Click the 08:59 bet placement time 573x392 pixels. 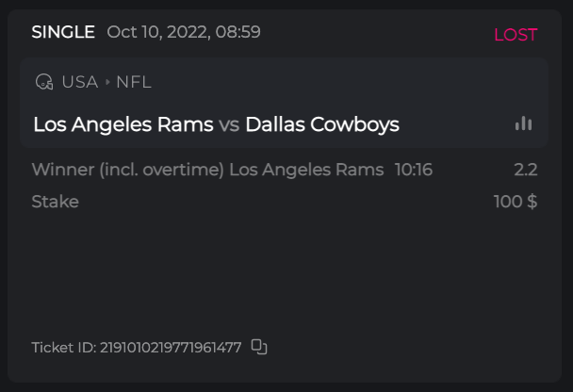coord(239,32)
